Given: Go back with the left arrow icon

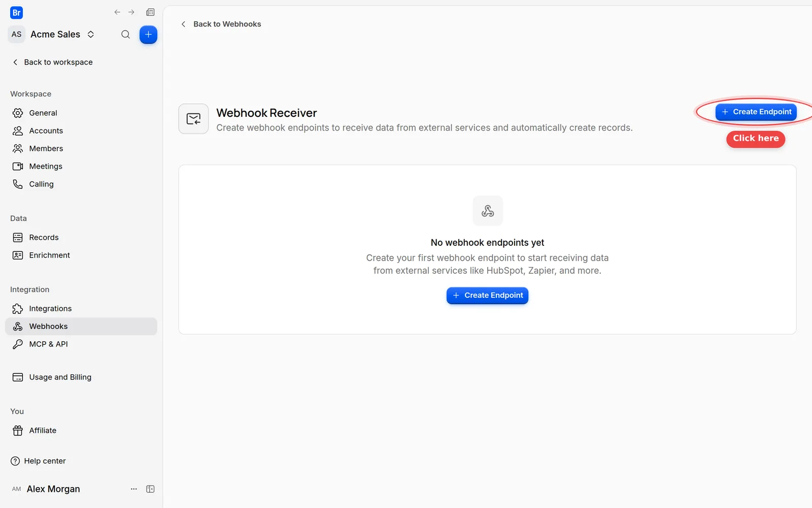Looking at the screenshot, I should pos(117,12).
